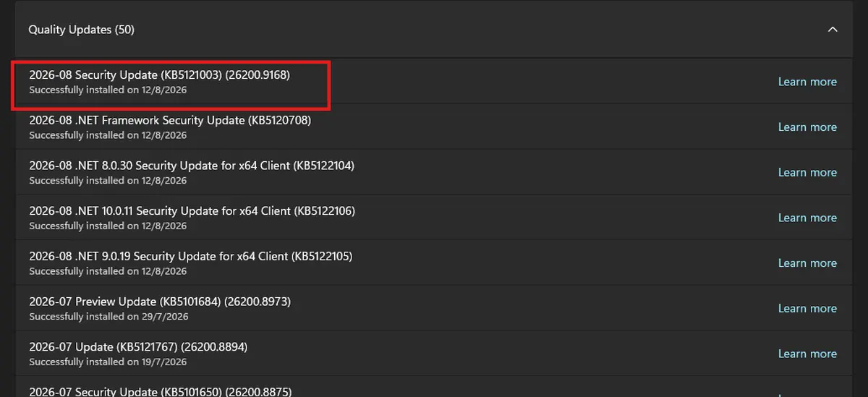Select 2026-08 Security Update (KB5121003) title
This screenshot has width=868, height=397.
(x=159, y=74)
